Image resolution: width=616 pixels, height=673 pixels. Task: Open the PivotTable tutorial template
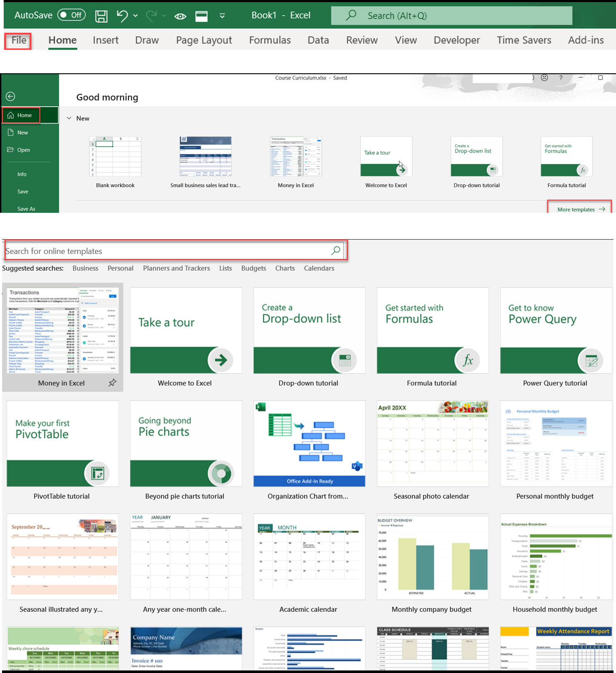tap(63, 444)
